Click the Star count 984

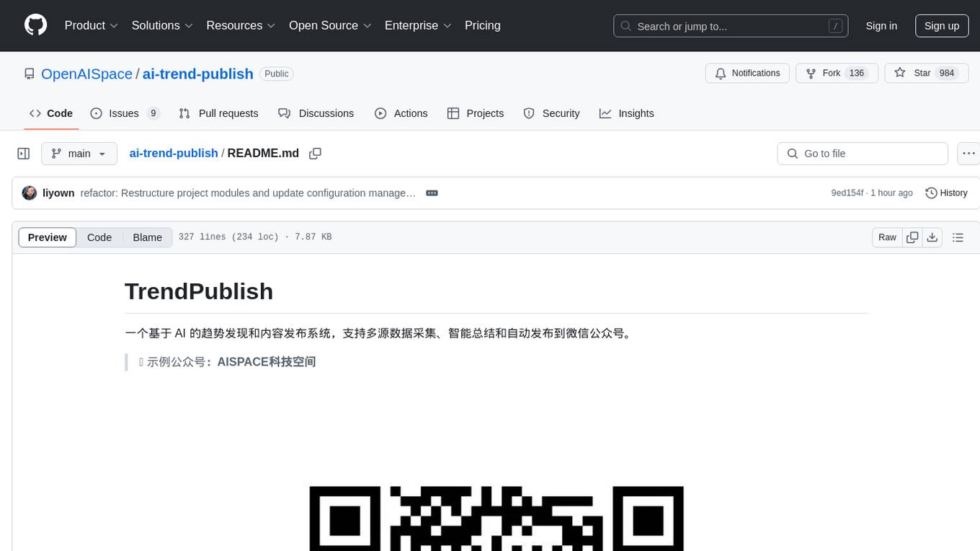946,74
